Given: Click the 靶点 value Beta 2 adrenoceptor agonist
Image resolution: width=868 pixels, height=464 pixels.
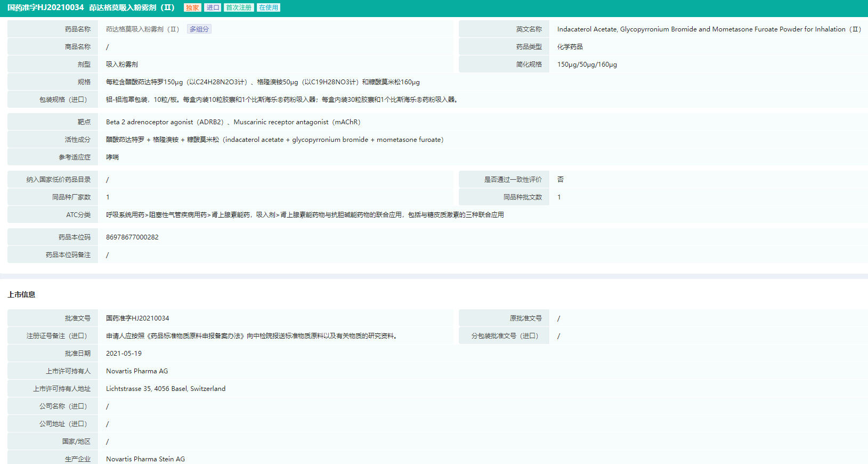Looking at the screenshot, I should [x=233, y=122].
